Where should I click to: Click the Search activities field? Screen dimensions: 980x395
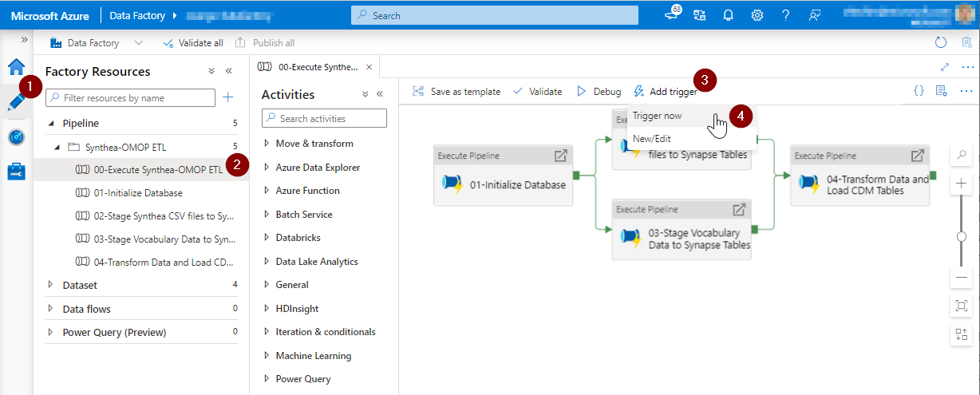(324, 118)
